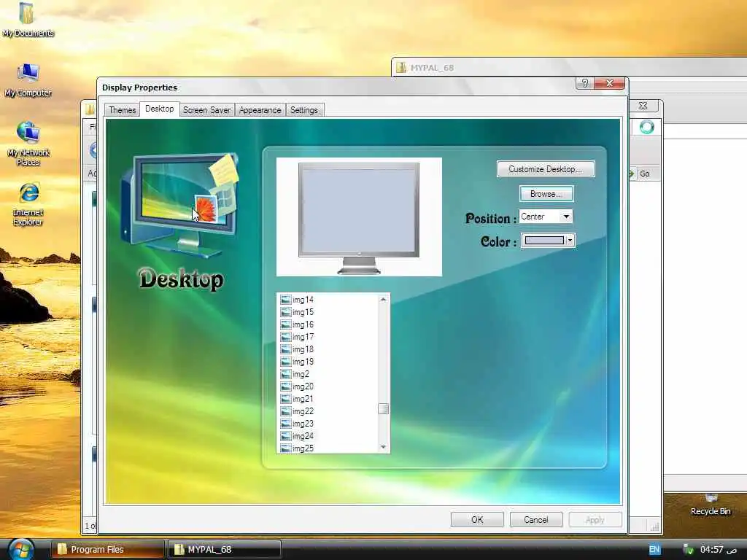The width and height of the screenshot is (747, 560).
Task: Click the network tray icon near clock
Action: 687,550
